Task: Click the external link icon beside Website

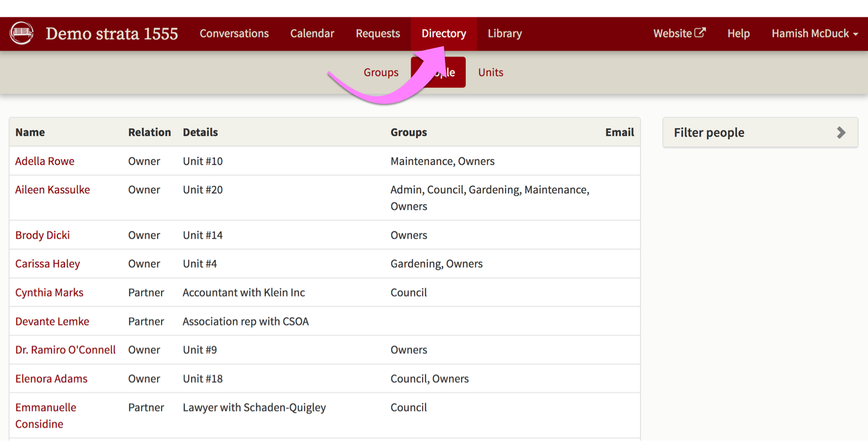Action: (700, 33)
